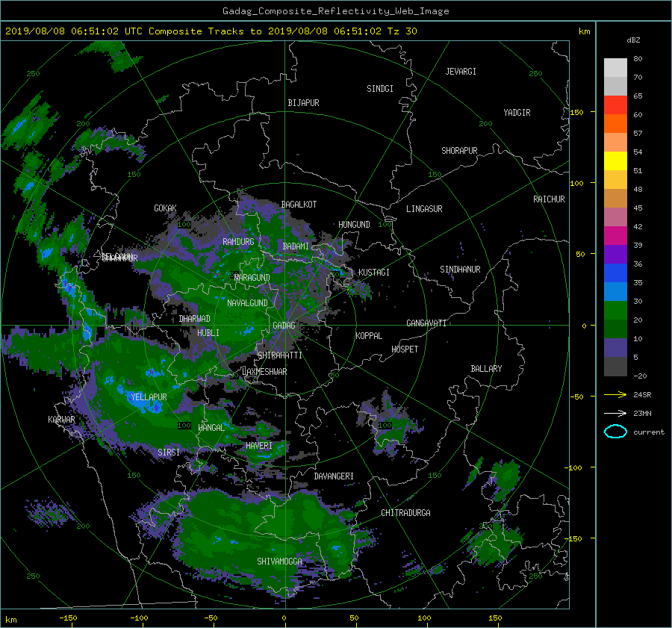Click the KARWAR city label
Image resolution: width=672 pixels, height=628 pixels.
point(61,420)
